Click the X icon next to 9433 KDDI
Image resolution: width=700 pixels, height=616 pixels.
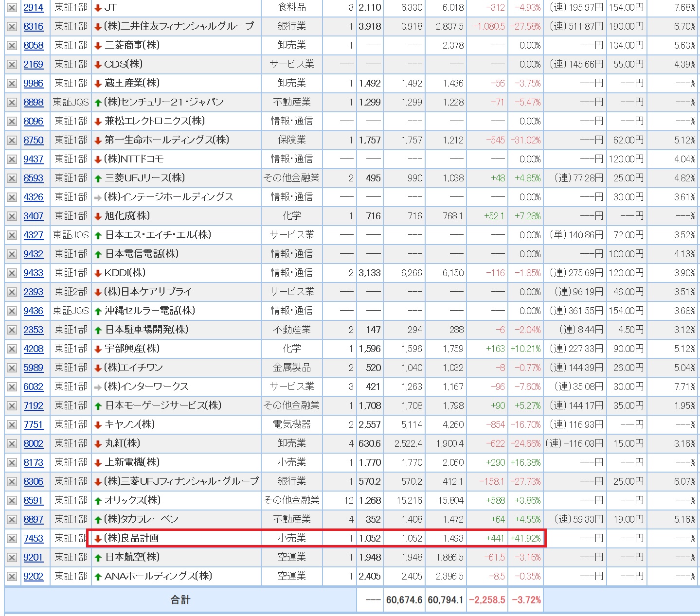point(12,273)
